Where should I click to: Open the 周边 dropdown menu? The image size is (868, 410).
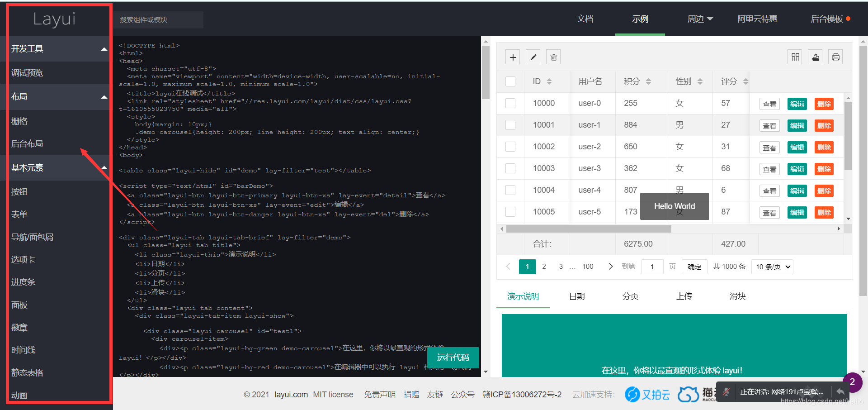[700, 19]
